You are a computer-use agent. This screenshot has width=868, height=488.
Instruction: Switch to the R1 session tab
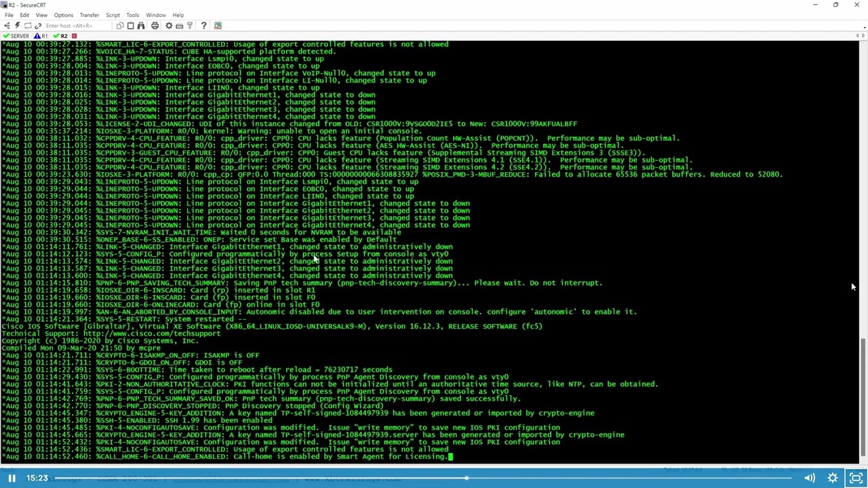click(x=41, y=36)
